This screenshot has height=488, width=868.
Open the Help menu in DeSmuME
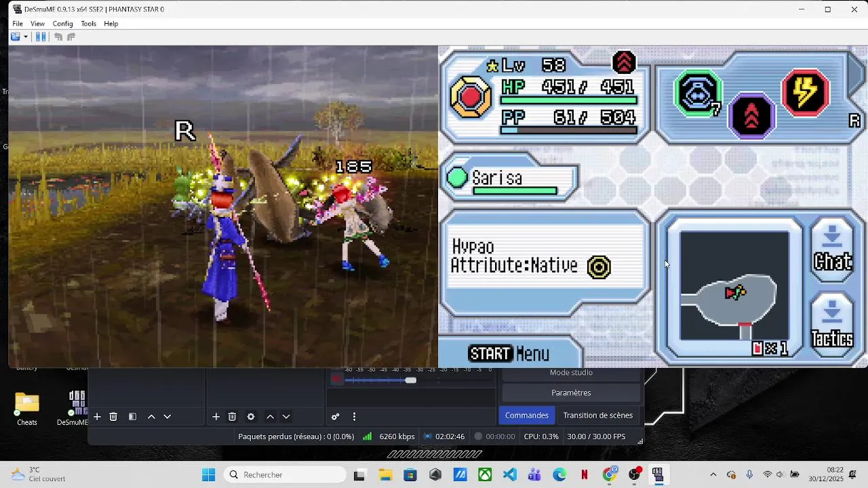[111, 24]
